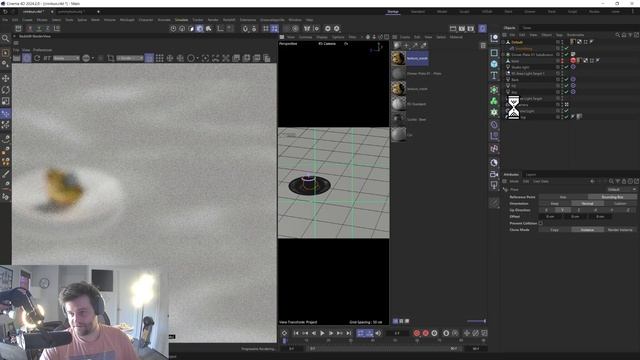Search in the Attributes manager

pyautogui.click(x=611, y=181)
